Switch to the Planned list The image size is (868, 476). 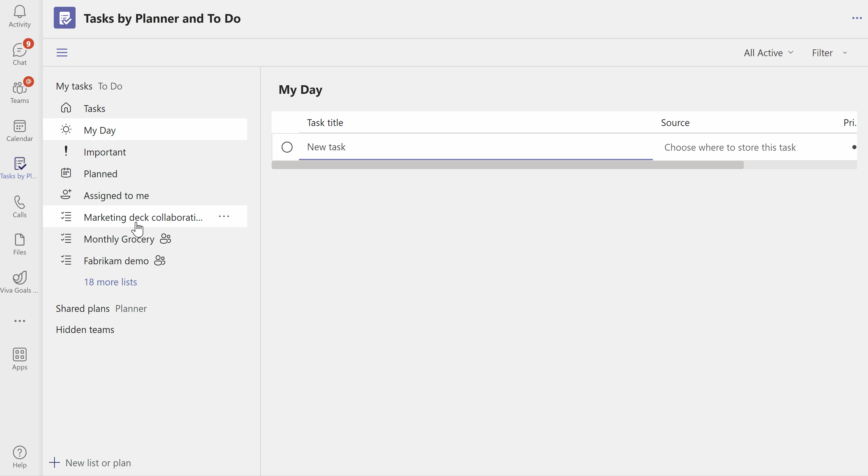click(100, 174)
